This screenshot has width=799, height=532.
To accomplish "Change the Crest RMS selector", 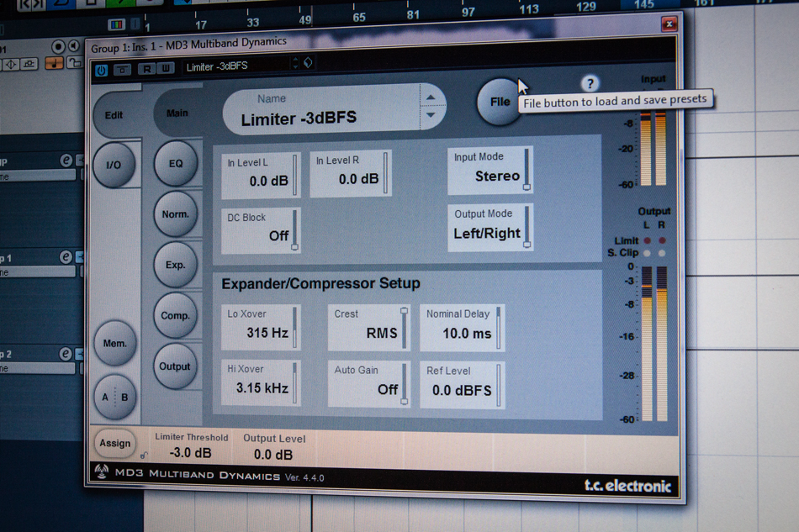I will 368,328.
